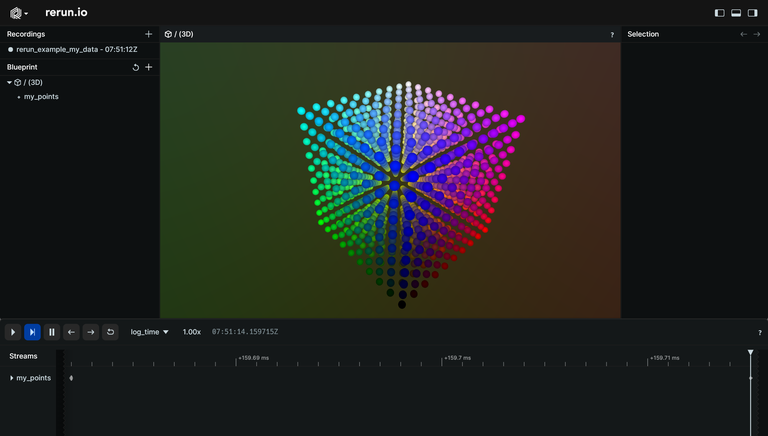
Task: Add a new recording with plus icon
Action: pos(149,34)
